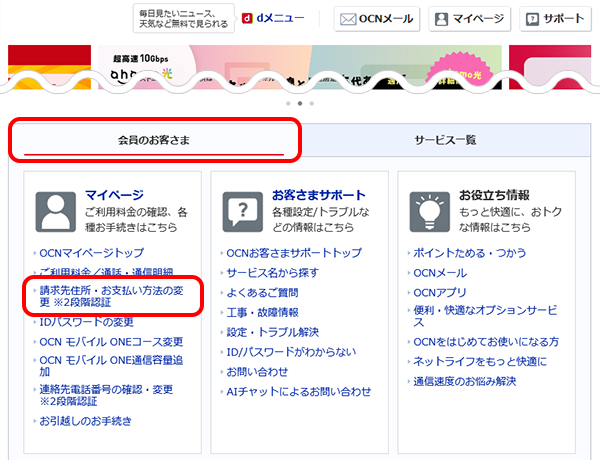Open ネットライフをもっと快適に link
The height and width of the screenshot is (460, 600).
[480, 362]
